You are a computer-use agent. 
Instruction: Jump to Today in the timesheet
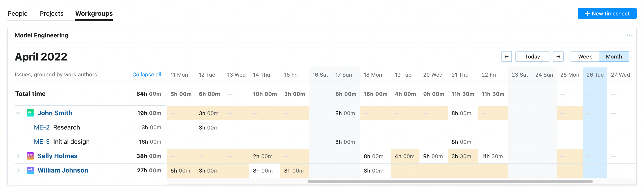532,56
